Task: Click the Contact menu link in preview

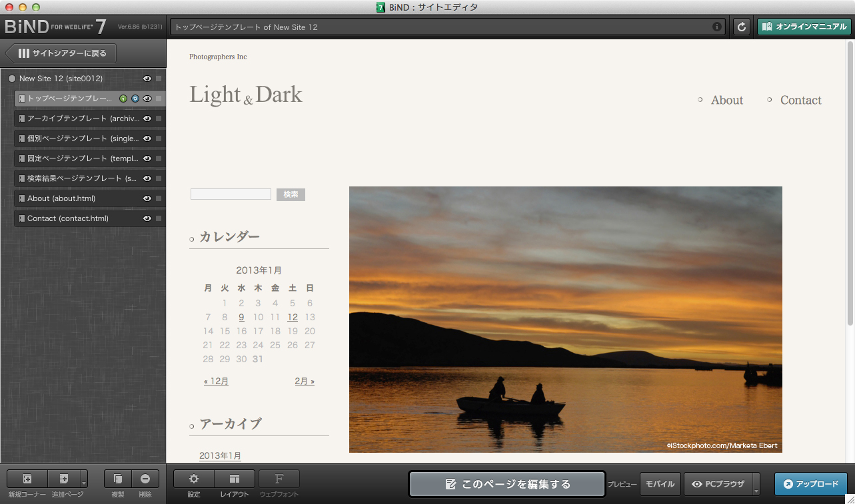Action: coord(800,100)
